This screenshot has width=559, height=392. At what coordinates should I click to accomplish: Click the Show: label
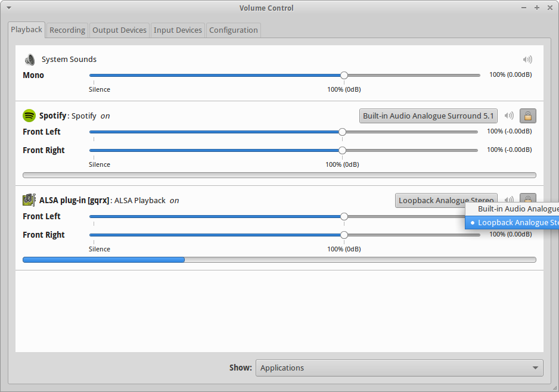coord(241,368)
